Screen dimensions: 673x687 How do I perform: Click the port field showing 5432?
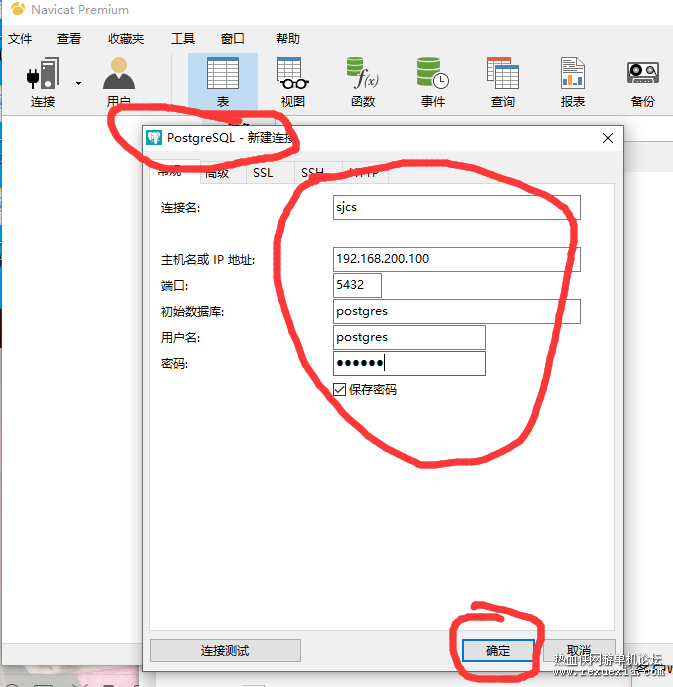357,285
